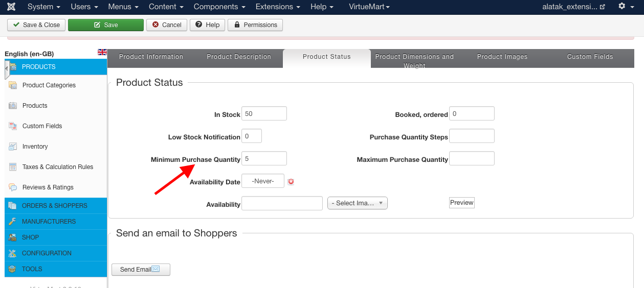Switch to Product Description tab
644x288 pixels.
239,57
